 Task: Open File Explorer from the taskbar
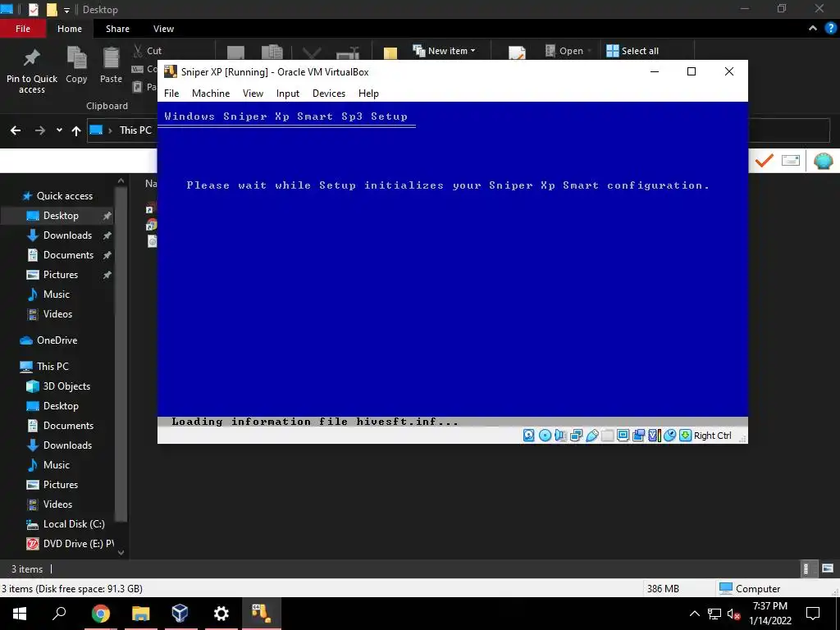[x=140, y=614]
